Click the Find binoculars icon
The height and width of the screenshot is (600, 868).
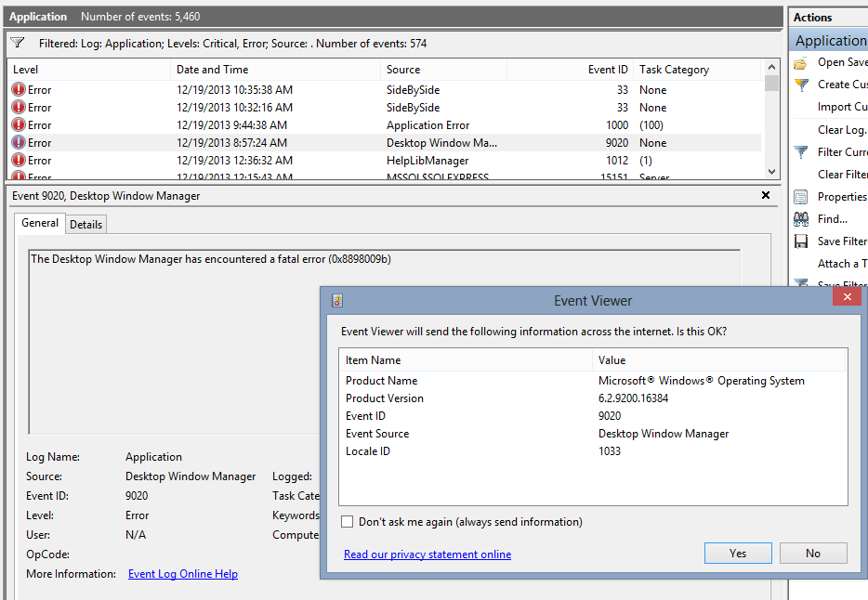[x=801, y=219]
